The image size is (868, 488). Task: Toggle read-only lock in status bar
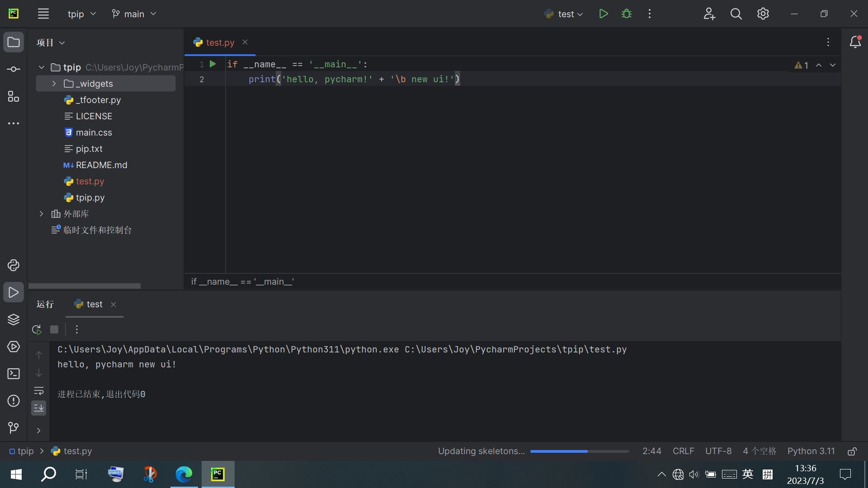pyautogui.click(x=852, y=451)
